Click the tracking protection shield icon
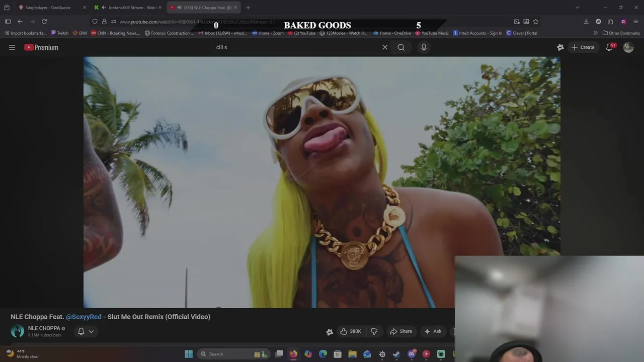The height and width of the screenshot is (362, 644). (95, 22)
